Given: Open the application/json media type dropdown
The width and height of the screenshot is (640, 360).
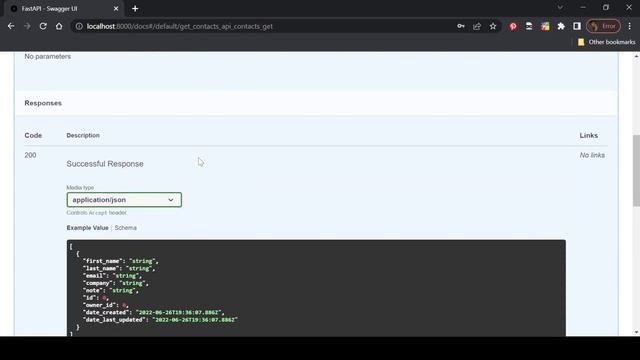Looking at the screenshot, I should [x=124, y=200].
